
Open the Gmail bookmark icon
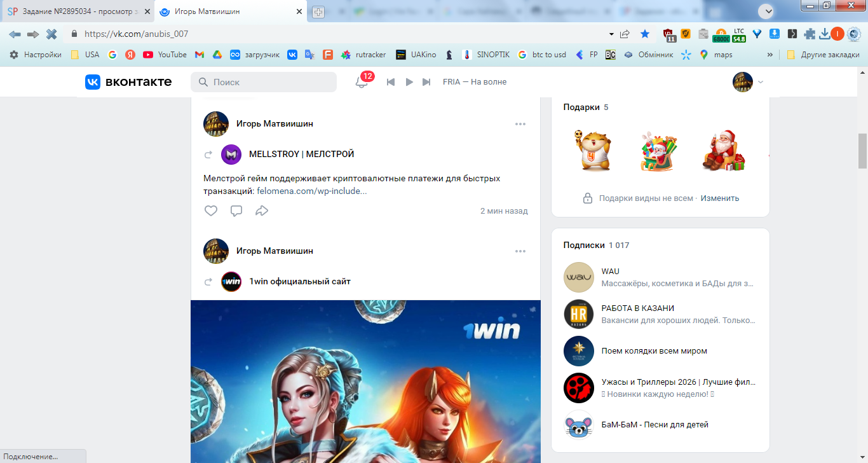point(199,55)
